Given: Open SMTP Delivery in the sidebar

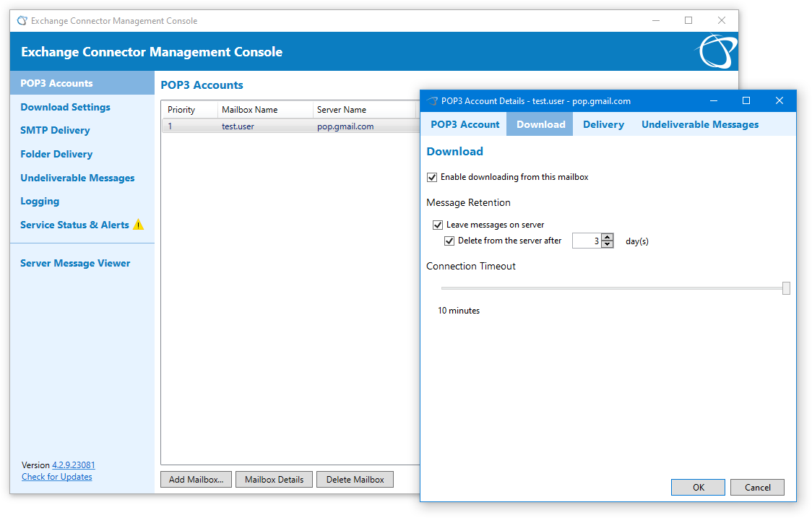Looking at the screenshot, I should click(x=55, y=131).
